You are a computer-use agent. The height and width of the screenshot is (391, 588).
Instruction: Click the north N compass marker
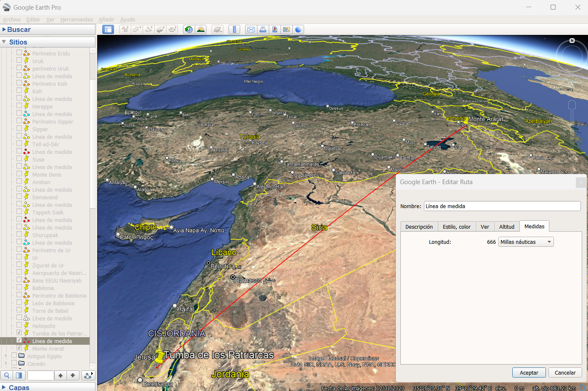pos(572,41)
